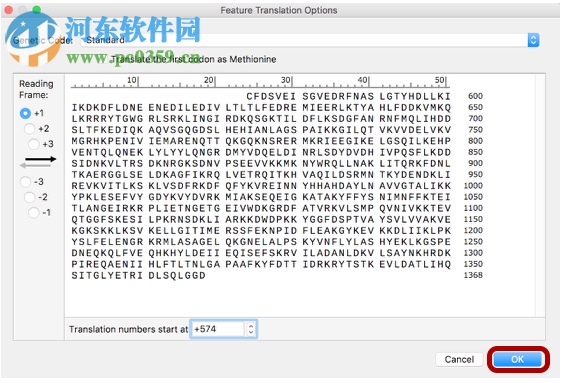Screen dimensions: 566x383
Task: Select the +1 reading frame
Action: (x=25, y=113)
